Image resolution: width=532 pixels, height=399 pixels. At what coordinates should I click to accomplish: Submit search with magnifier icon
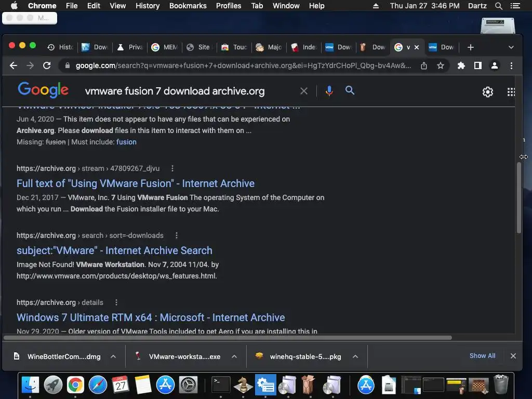[x=350, y=90]
